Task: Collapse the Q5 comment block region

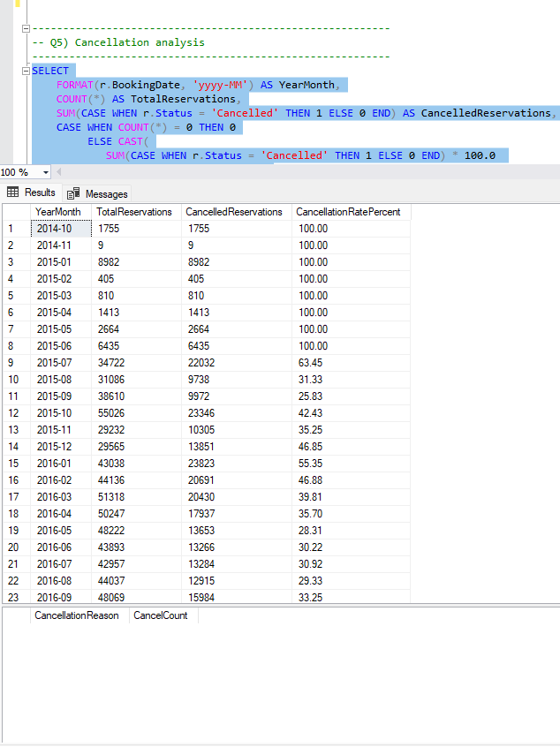Action: pyautogui.click(x=26, y=28)
